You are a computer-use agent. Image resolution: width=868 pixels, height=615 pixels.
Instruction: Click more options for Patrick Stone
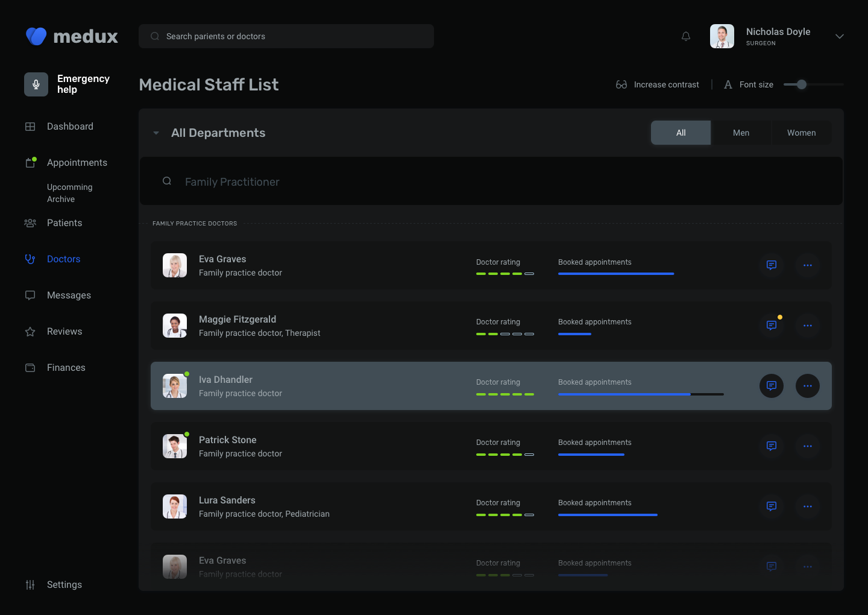pos(808,446)
